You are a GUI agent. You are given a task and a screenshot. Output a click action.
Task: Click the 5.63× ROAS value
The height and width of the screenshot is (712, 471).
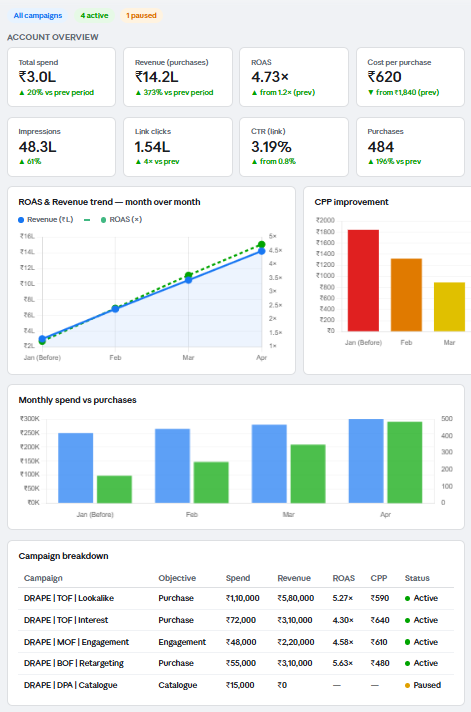[343, 663]
